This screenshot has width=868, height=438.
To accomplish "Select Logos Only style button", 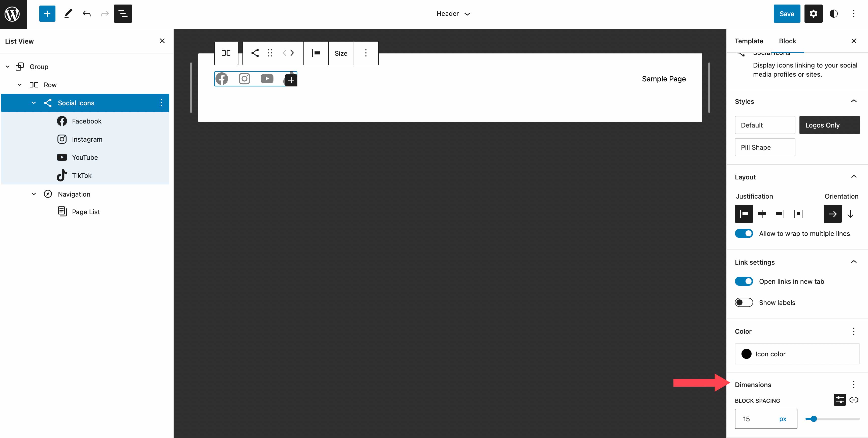I will (829, 124).
